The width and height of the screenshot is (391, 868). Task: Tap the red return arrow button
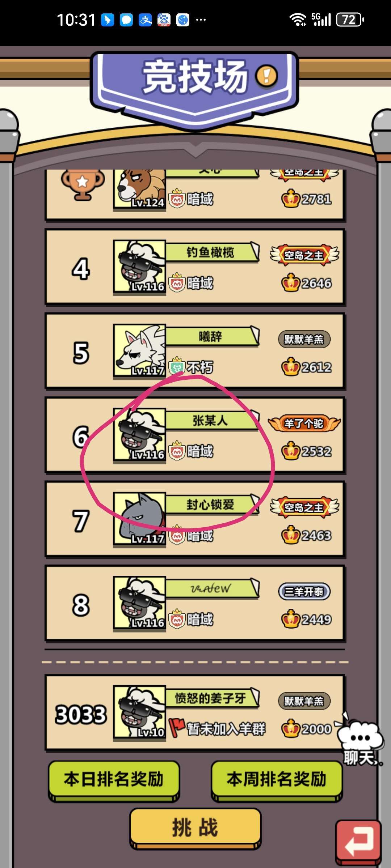[x=358, y=842]
